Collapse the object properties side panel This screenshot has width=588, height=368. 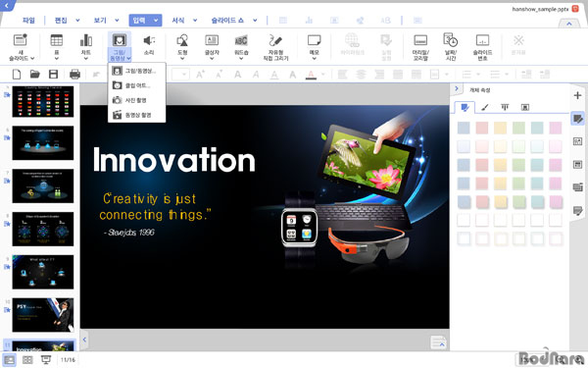tap(457, 89)
